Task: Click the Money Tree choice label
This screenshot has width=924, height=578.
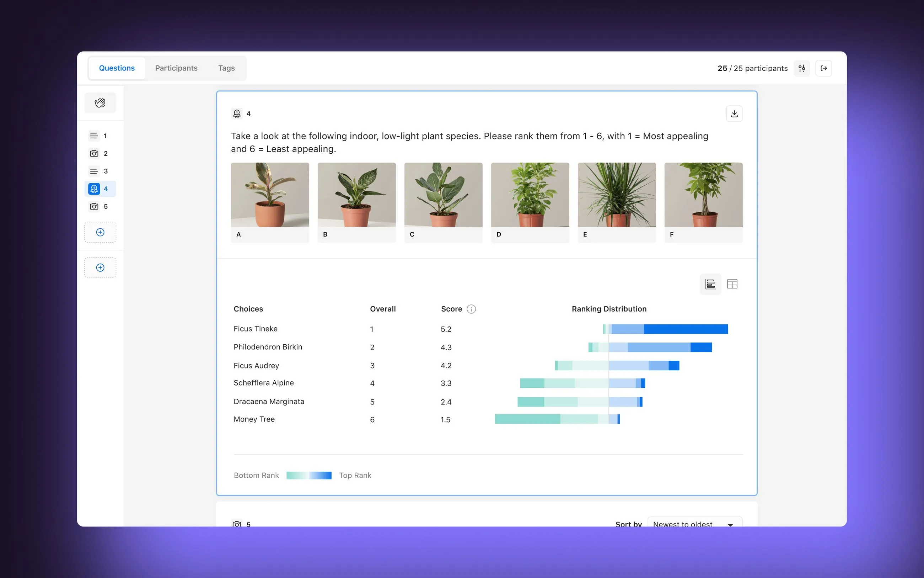Action: pos(254,419)
